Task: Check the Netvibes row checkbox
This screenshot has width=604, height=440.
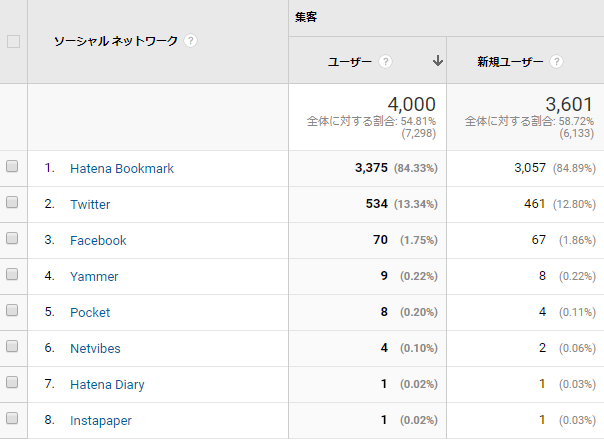Action: pyautogui.click(x=12, y=346)
